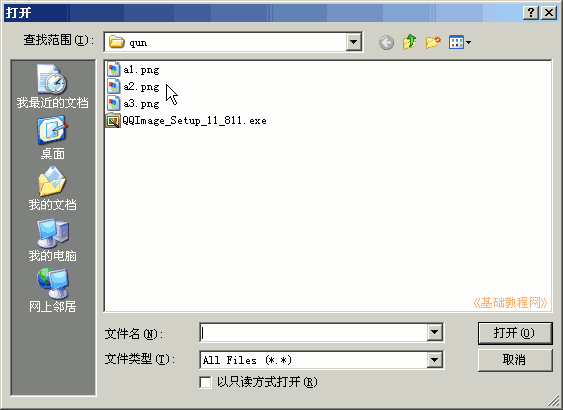Screen dimensions: 563x410
Task: Click the Back navigation arrow icon
Action: tap(386, 42)
